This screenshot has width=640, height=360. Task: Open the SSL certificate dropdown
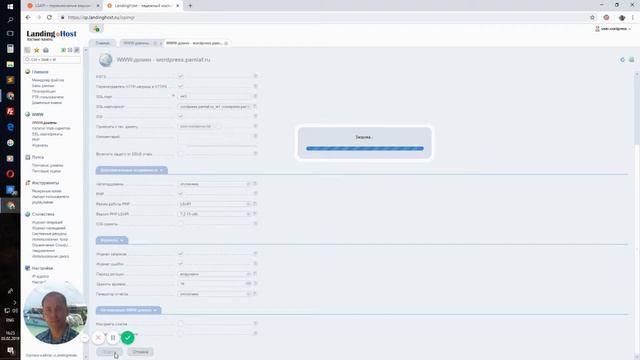(x=215, y=106)
